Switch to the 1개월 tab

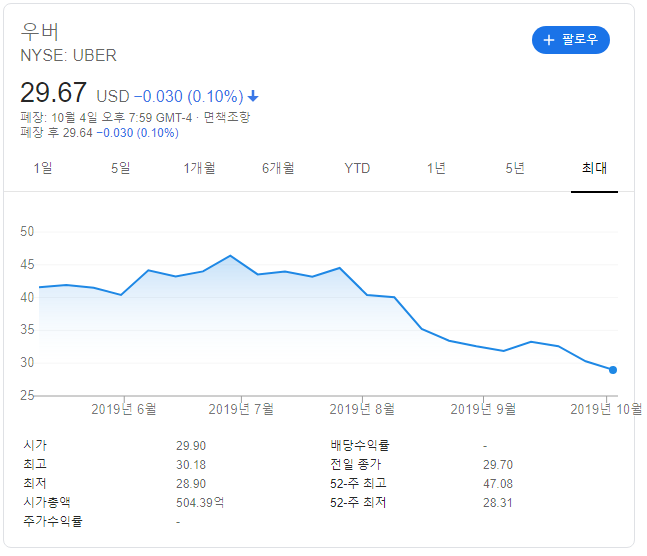click(x=199, y=168)
